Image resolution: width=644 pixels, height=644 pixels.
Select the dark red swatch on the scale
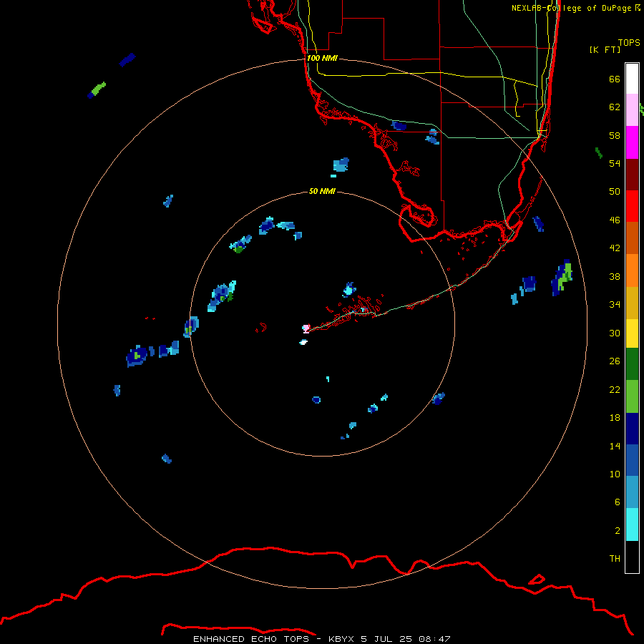pos(632,175)
